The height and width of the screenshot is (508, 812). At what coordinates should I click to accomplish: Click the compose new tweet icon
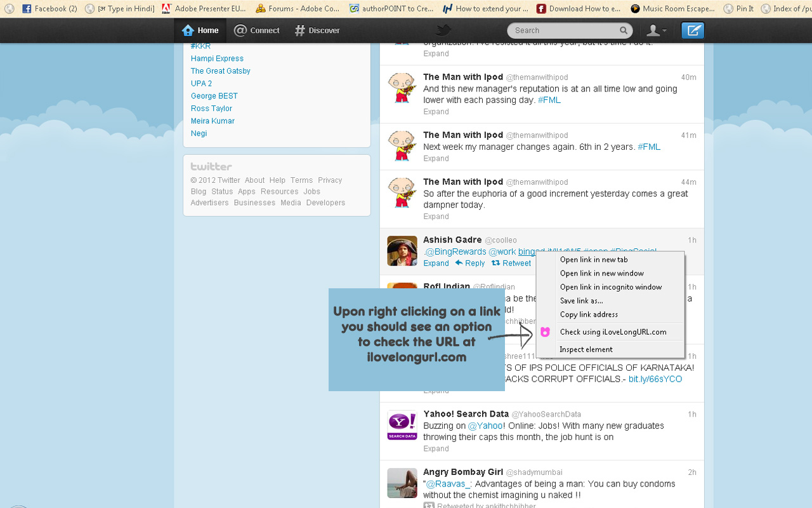[693, 30]
